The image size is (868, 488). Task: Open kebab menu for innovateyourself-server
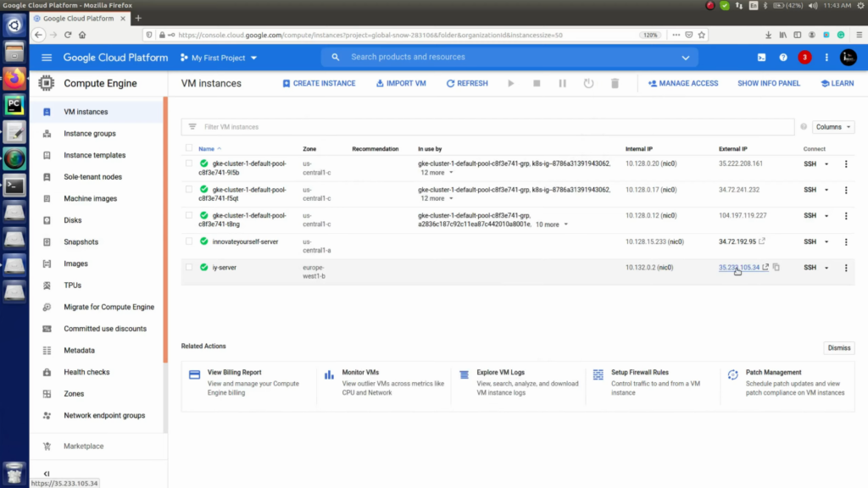(845, 241)
